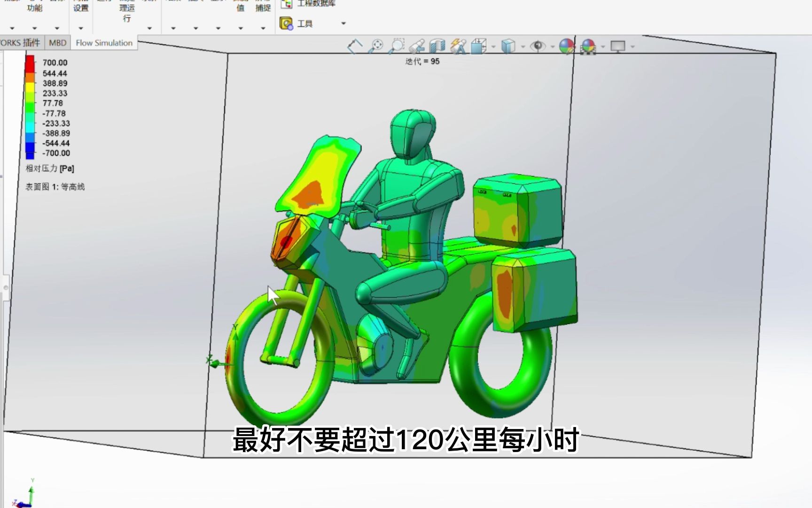Click the red top segment of pressure legend
This screenshot has height=508, width=812.
pos(30,64)
